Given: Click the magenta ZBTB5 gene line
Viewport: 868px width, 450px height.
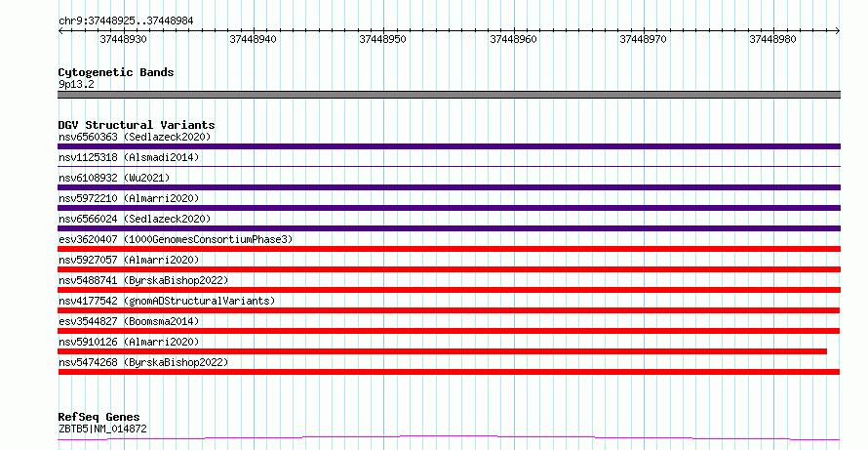Looking at the screenshot, I should [449, 438].
